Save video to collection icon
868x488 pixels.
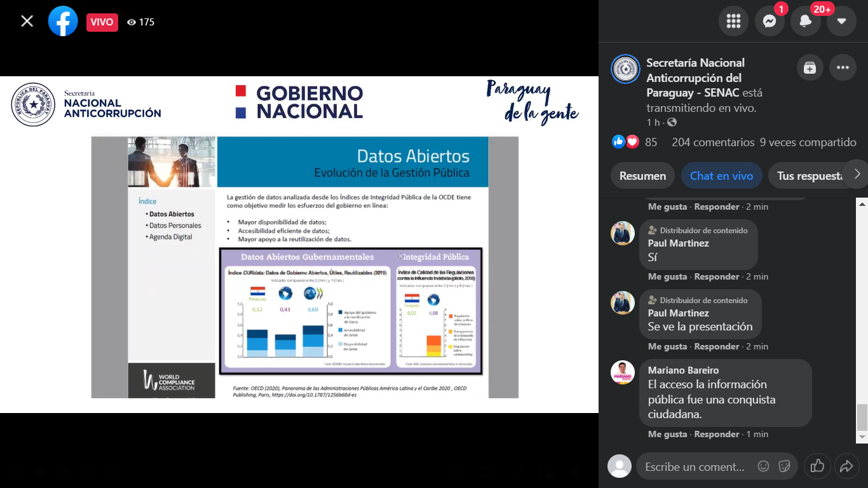point(810,68)
